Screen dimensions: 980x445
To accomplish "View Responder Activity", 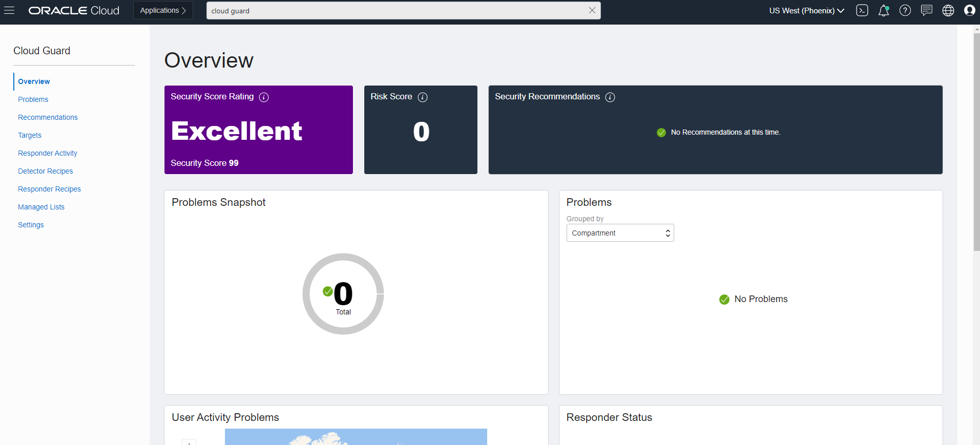I will (48, 153).
